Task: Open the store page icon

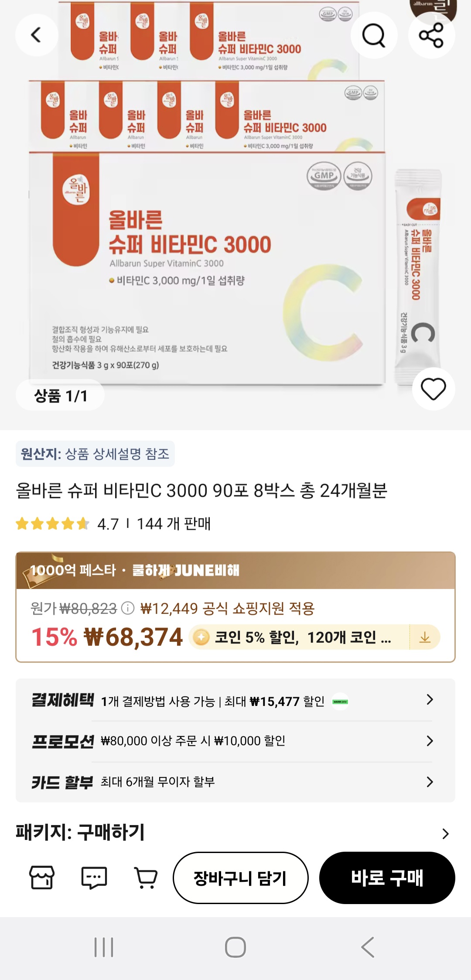Action: coord(42,877)
